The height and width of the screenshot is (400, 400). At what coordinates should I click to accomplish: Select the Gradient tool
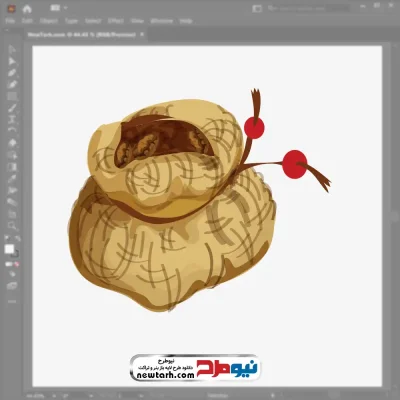pyautogui.click(x=12, y=167)
